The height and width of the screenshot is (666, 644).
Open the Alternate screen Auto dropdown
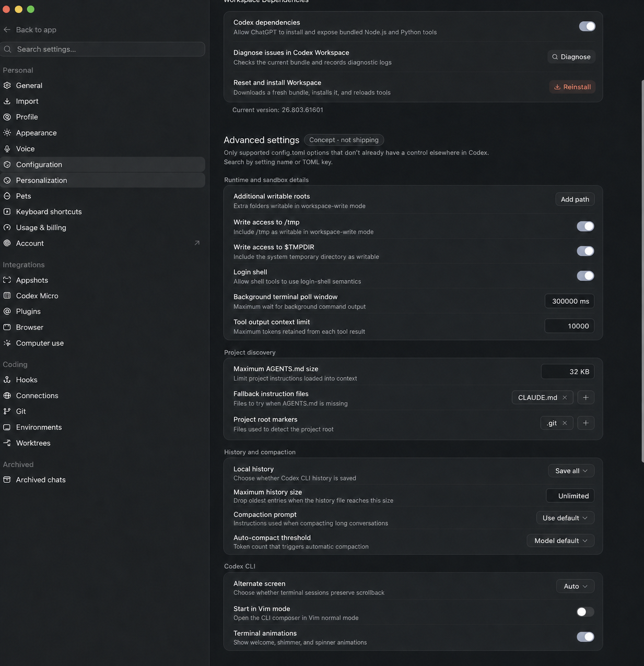[575, 586]
